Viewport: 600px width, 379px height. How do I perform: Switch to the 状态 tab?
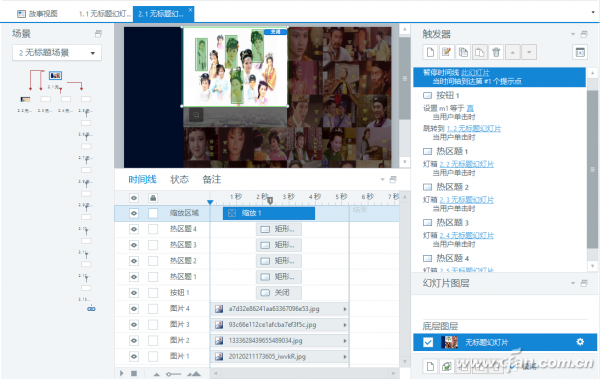[179, 180]
